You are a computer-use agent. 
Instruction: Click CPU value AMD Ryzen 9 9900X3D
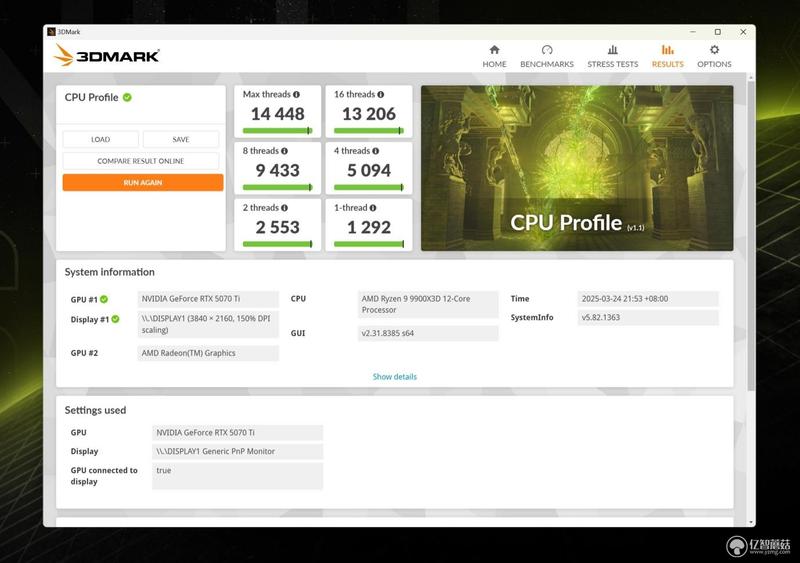(x=428, y=304)
